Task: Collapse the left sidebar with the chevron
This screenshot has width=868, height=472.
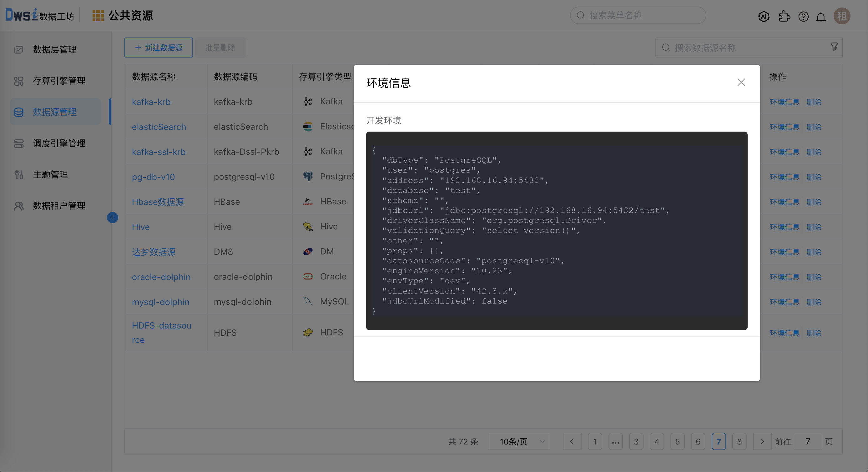Action: [113, 218]
